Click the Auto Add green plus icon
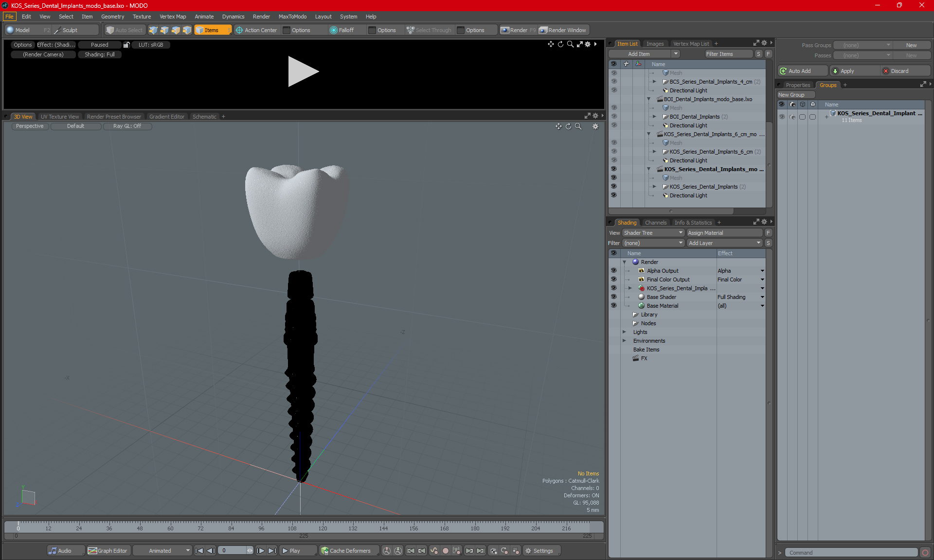Screen dimensions: 934x560 pos(783,71)
